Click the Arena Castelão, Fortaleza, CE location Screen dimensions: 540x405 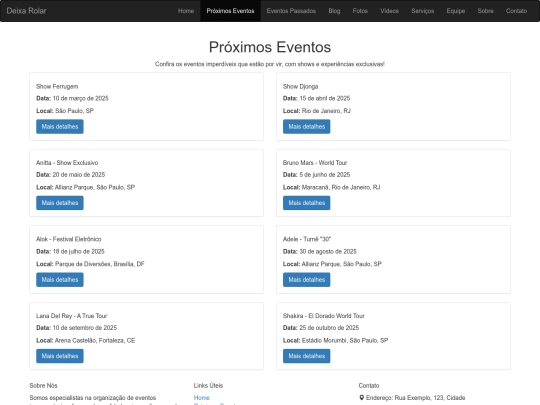click(95, 341)
